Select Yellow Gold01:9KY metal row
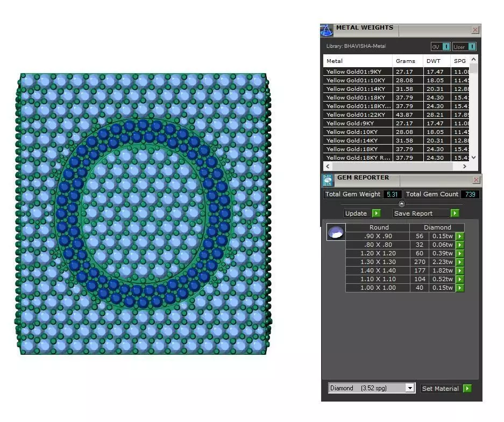504x422 pixels. pyautogui.click(x=396, y=71)
